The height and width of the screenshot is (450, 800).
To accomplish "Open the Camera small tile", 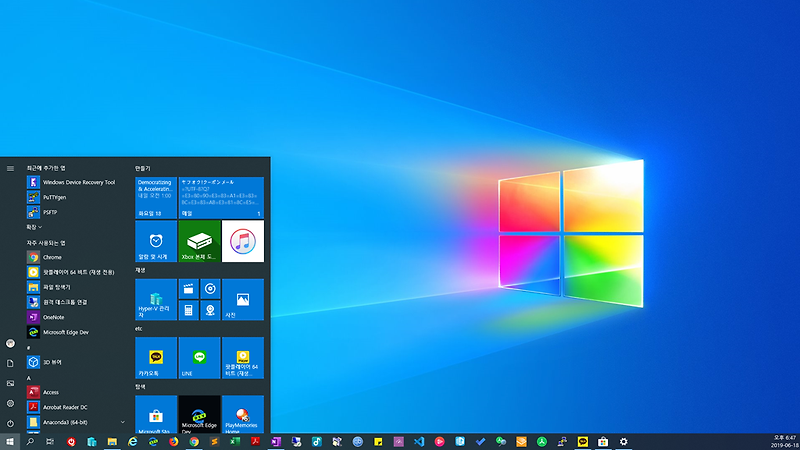I will (x=210, y=310).
